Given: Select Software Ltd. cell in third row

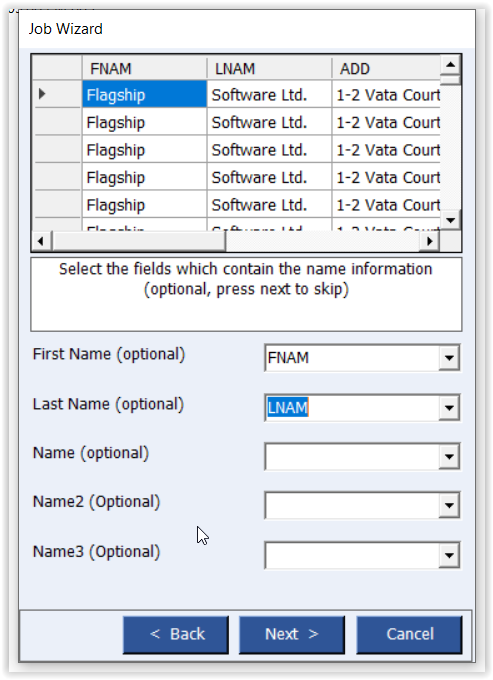Looking at the screenshot, I should (269, 149).
